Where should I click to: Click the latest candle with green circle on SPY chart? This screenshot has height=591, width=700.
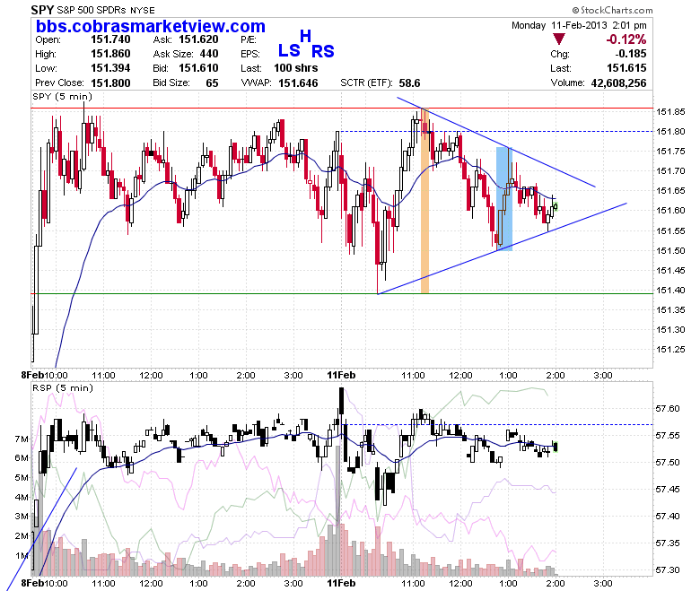[556, 206]
